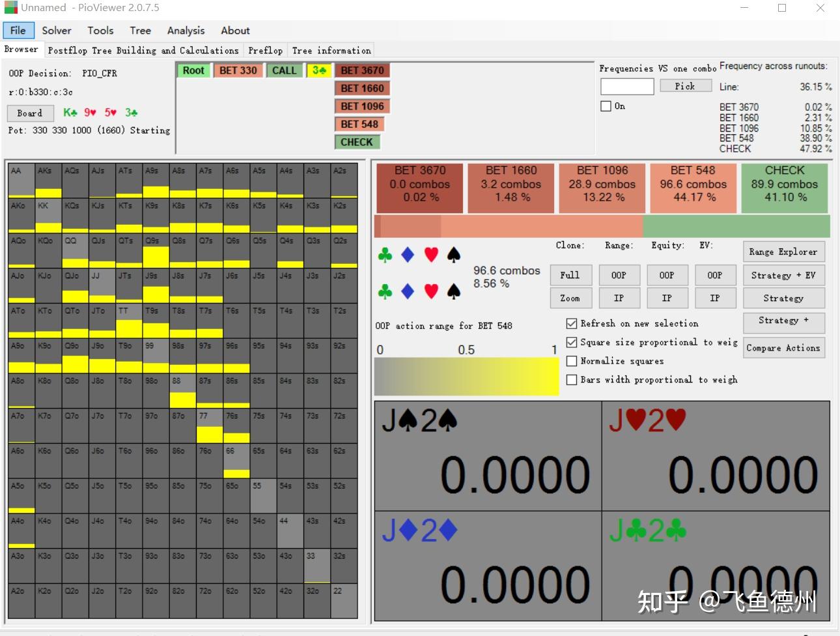This screenshot has width=840, height=636.
Task: Click the BET 330 node in tree path
Action: point(238,70)
